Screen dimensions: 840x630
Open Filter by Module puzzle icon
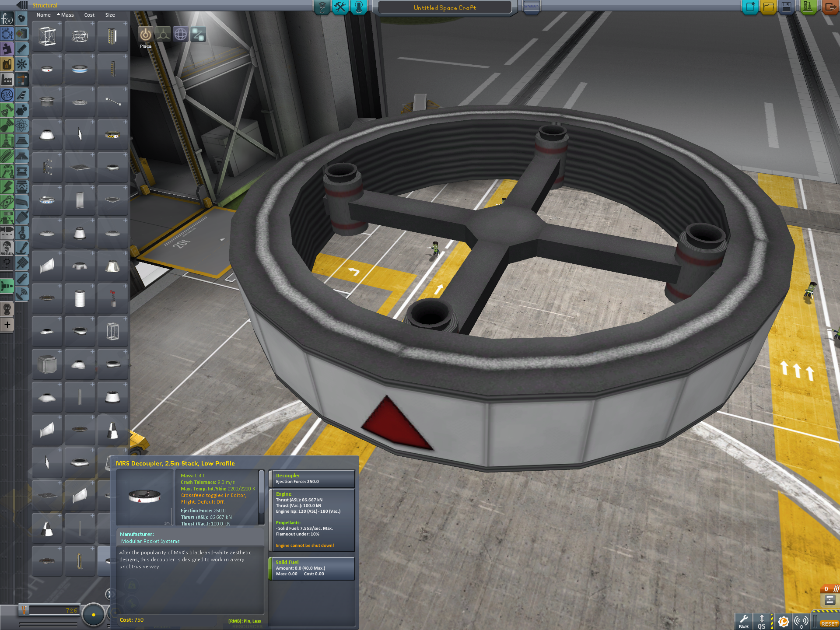tap(7, 49)
